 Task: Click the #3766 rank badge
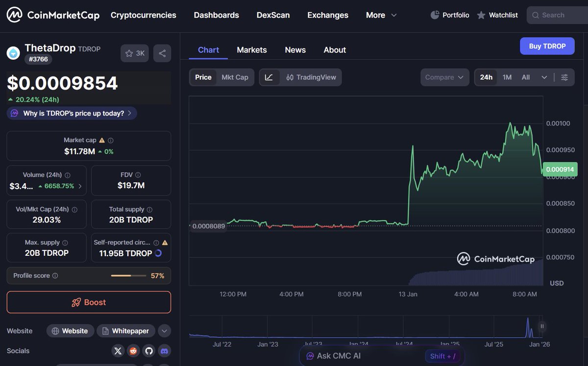38,59
